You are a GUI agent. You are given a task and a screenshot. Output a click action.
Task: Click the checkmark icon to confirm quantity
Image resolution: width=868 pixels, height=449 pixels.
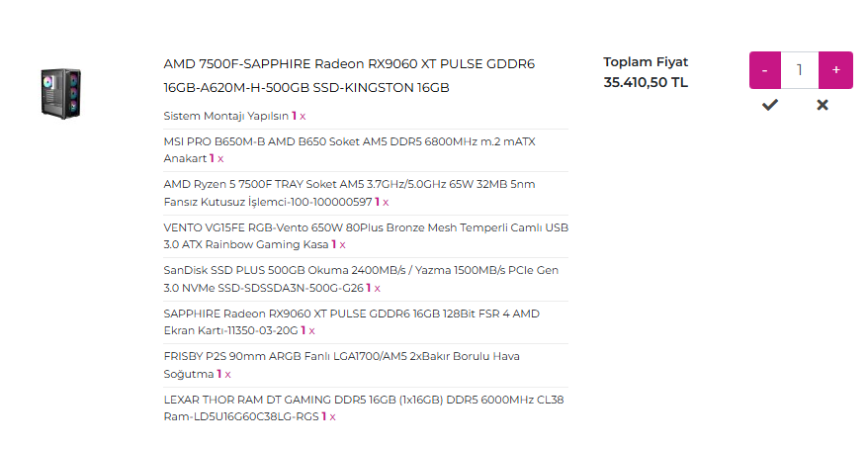[769, 105]
